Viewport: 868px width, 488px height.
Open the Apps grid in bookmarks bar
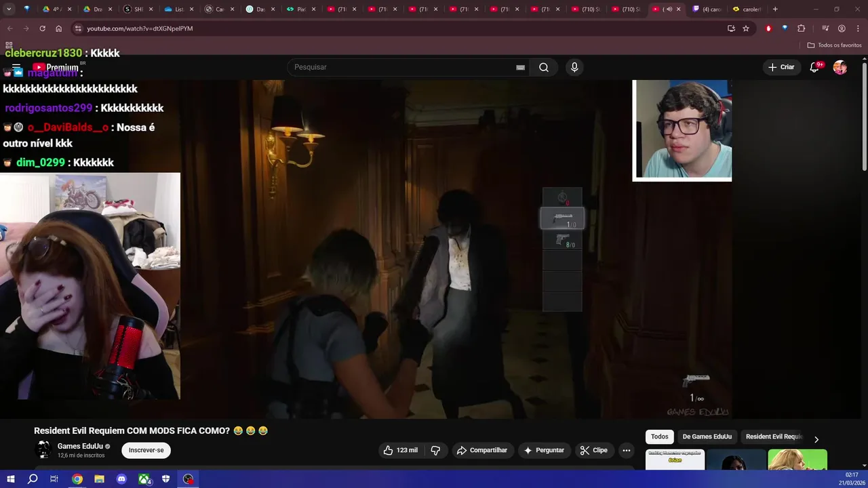[x=9, y=45]
